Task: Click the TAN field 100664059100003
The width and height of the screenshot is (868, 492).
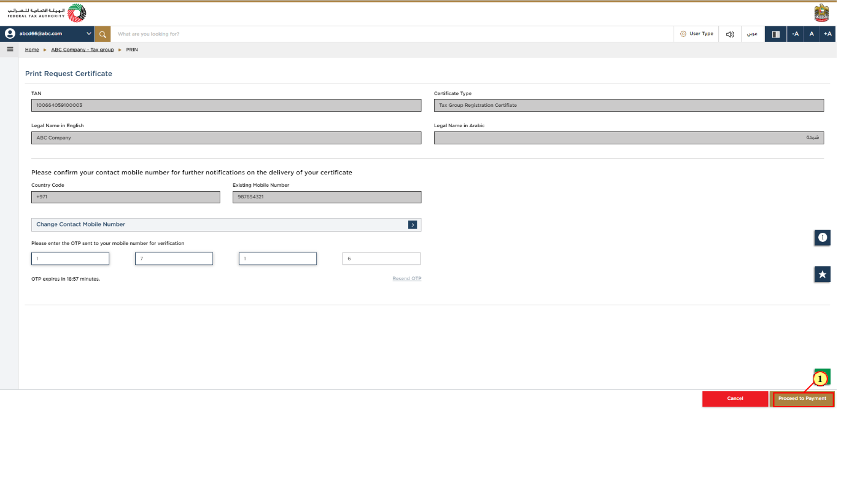Action: pyautogui.click(x=227, y=105)
